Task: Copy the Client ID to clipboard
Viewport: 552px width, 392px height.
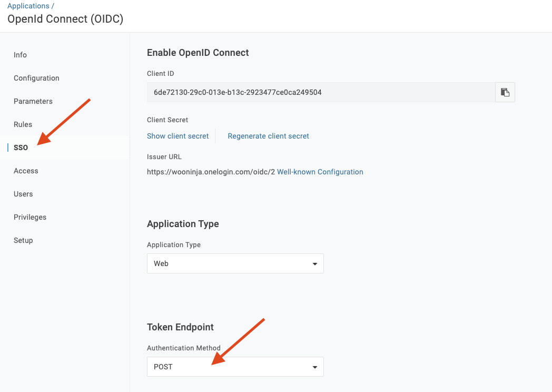Action: click(x=505, y=92)
